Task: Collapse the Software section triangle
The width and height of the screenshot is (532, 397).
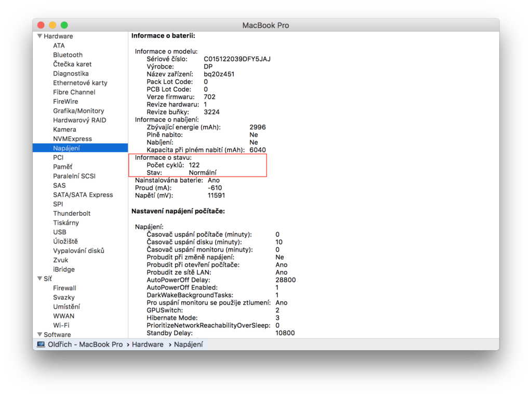Action: pyautogui.click(x=39, y=334)
